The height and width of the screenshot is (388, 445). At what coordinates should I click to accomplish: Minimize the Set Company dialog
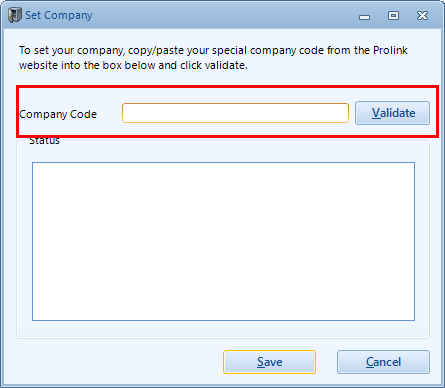pos(364,17)
